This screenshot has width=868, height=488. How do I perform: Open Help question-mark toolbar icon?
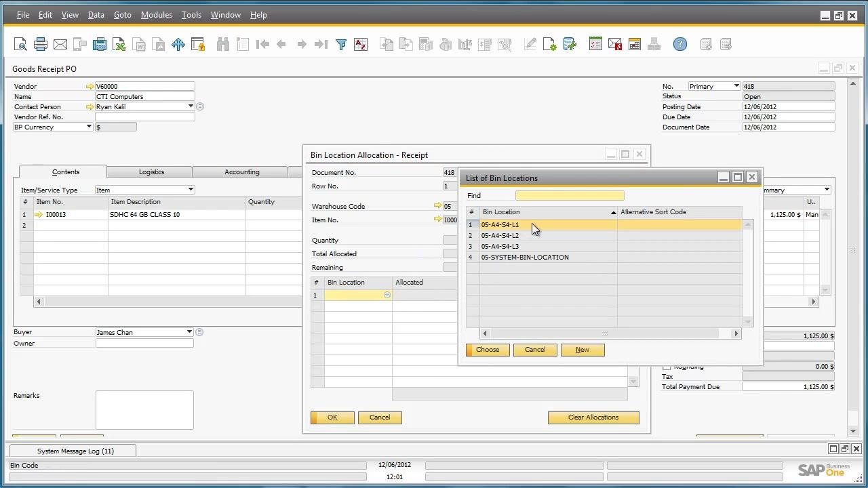click(680, 45)
